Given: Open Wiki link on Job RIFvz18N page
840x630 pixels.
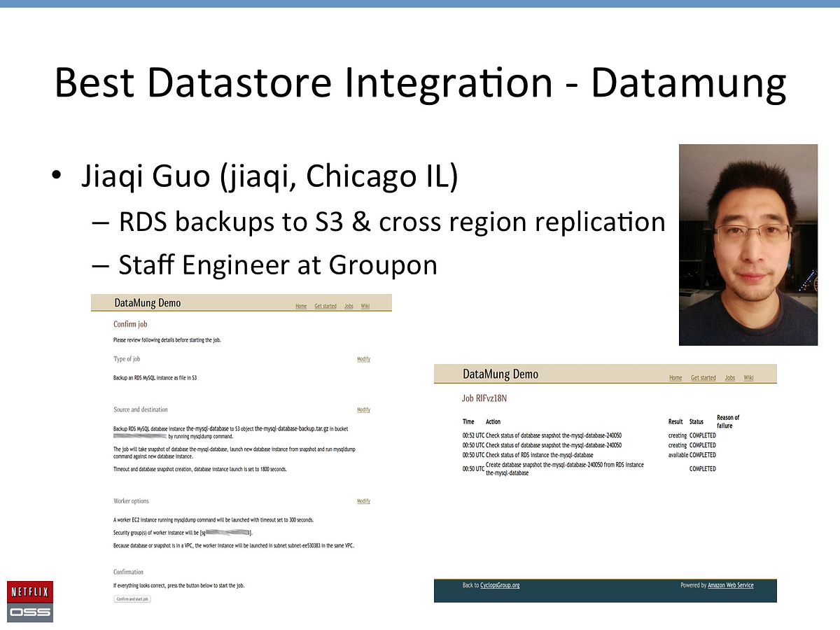Looking at the screenshot, I should [749, 377].
